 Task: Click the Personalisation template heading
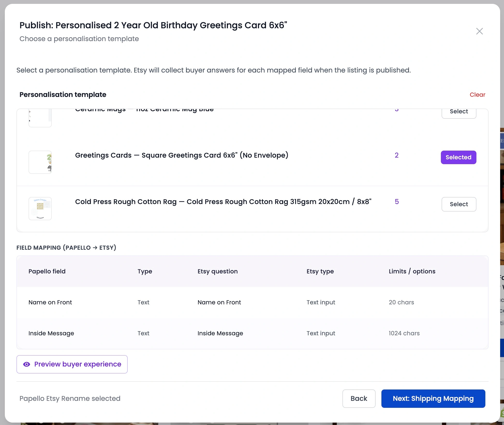coord(63,95)
